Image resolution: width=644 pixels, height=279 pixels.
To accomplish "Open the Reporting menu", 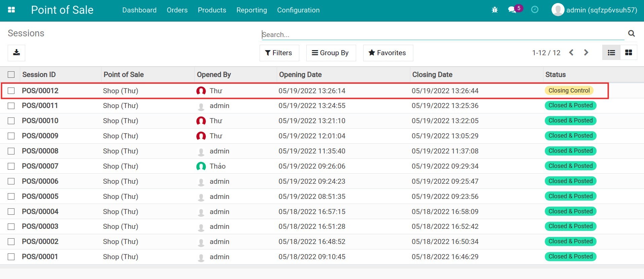I will click(x=251, y=10).
